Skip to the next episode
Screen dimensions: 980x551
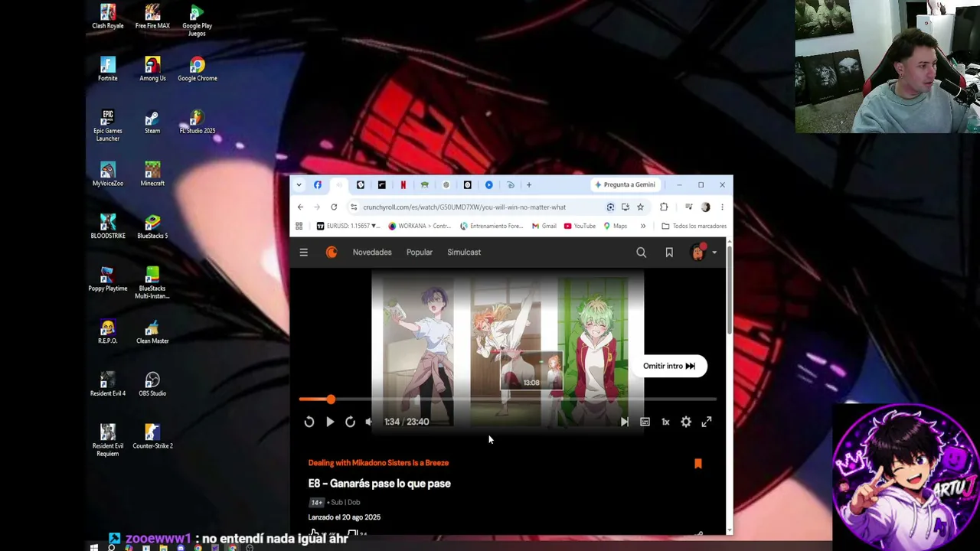point(625,422)
